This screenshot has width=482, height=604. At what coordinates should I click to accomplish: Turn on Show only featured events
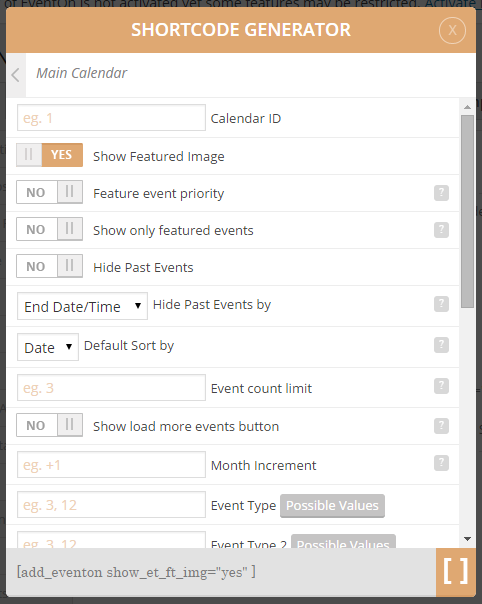(x=49, y=229)
